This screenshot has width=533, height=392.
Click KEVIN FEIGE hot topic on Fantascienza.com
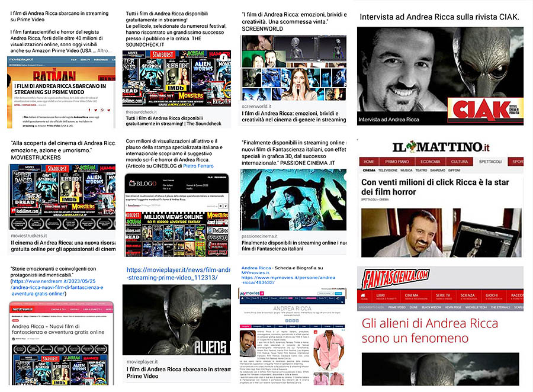[453, 307]
